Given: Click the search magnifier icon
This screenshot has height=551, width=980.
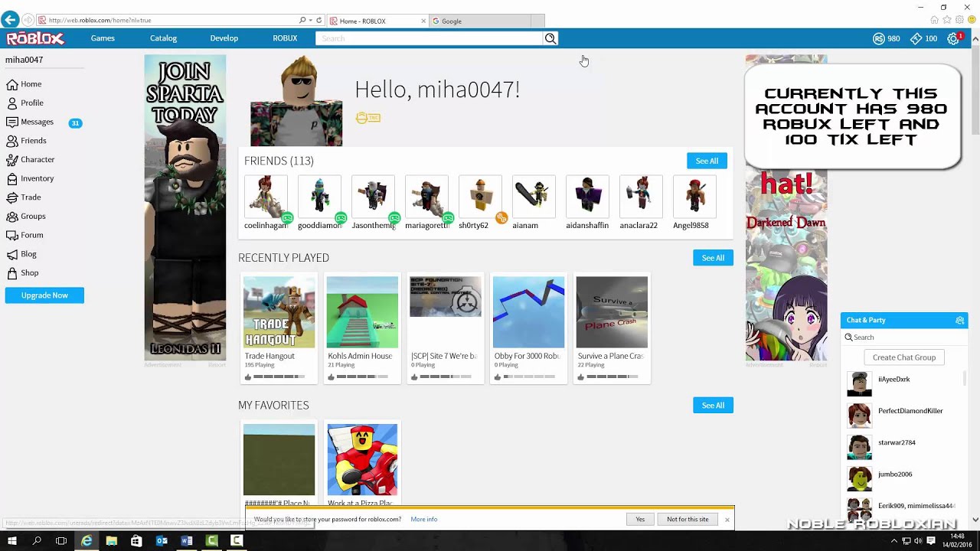Looking at the screenshot, I should coord(550,38).
